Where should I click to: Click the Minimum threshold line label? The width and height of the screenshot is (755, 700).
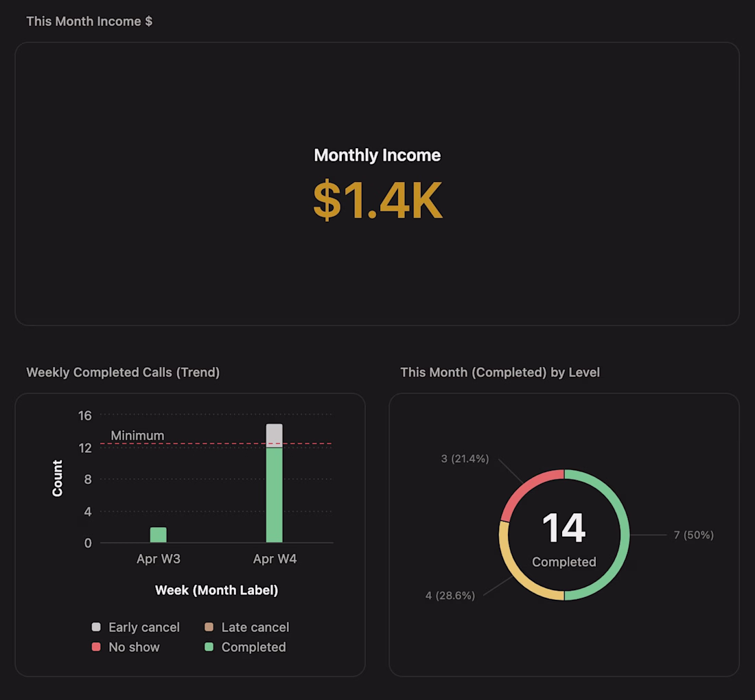(137, 436)
